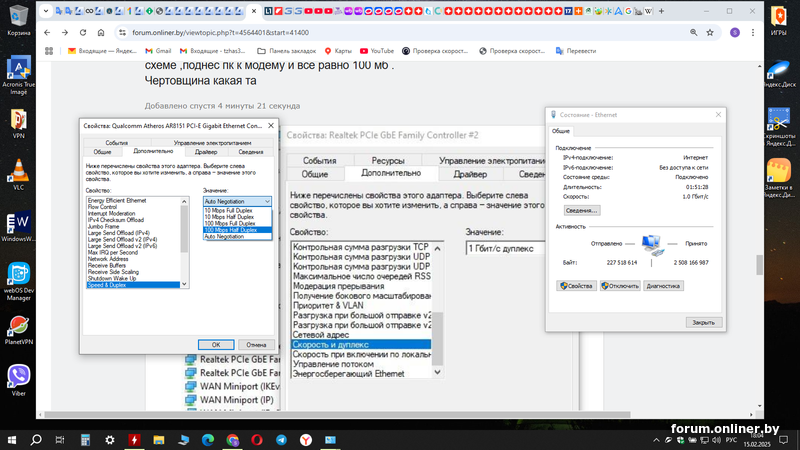The image size is (800, 450).
Task: Open File Explorer from the taskbar
Action: click(159, 440)
